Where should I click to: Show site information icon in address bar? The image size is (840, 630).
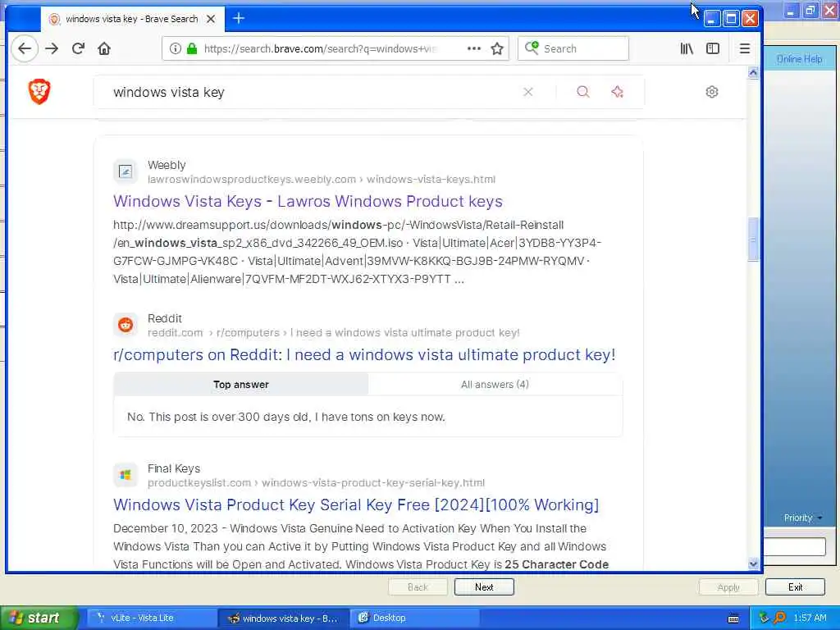coord(176,48)
